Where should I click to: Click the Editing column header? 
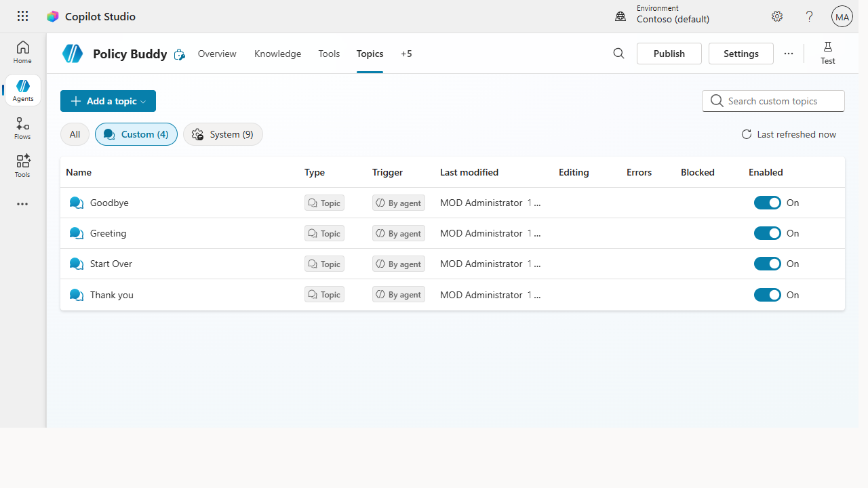pos(574,172)
